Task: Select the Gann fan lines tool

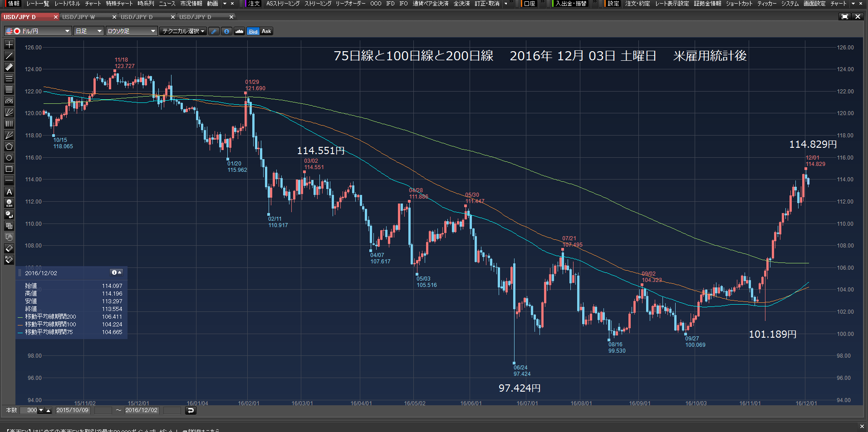Action: tap(9, 135)
